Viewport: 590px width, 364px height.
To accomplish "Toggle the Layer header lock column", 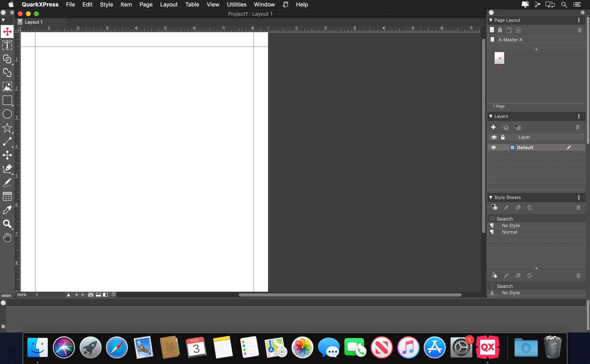I will point(503,137).
